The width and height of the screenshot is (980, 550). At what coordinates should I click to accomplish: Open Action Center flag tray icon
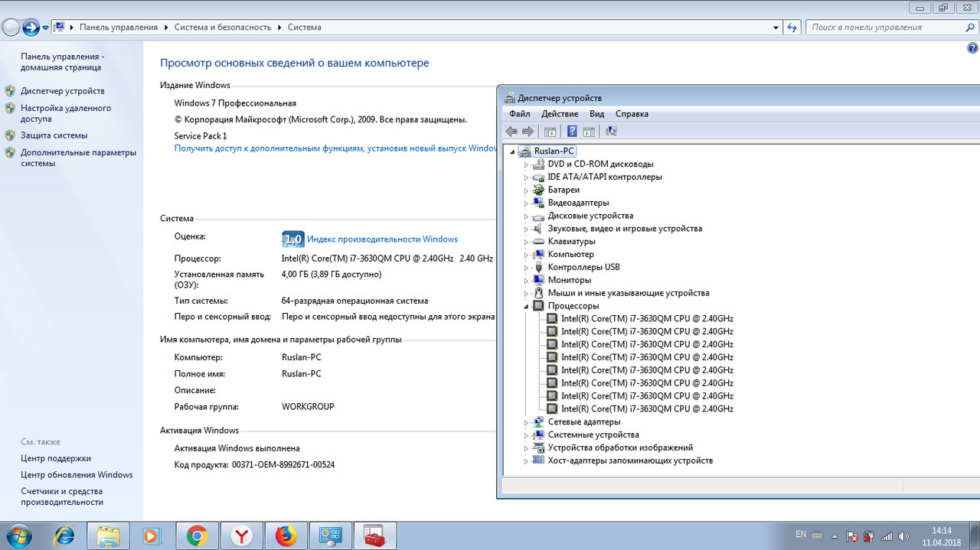(x=852, y=536)
